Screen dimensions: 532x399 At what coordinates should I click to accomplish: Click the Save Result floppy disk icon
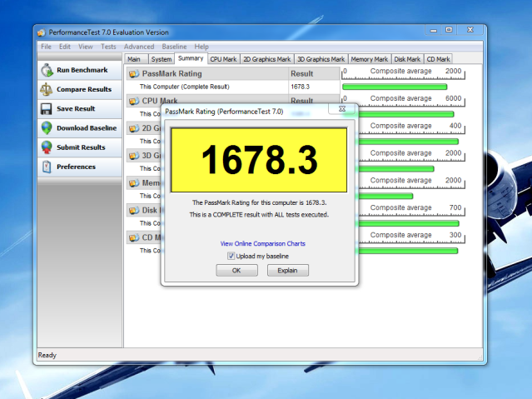point(46,108)
